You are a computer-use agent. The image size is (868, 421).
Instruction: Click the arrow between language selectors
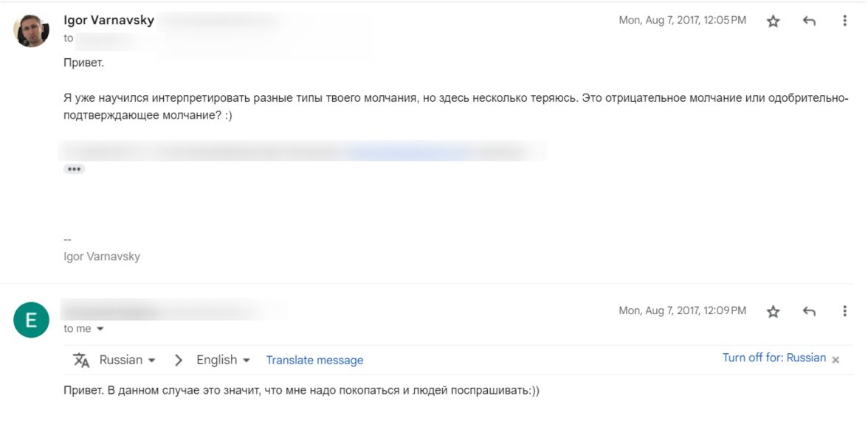[x=178, y=360]
